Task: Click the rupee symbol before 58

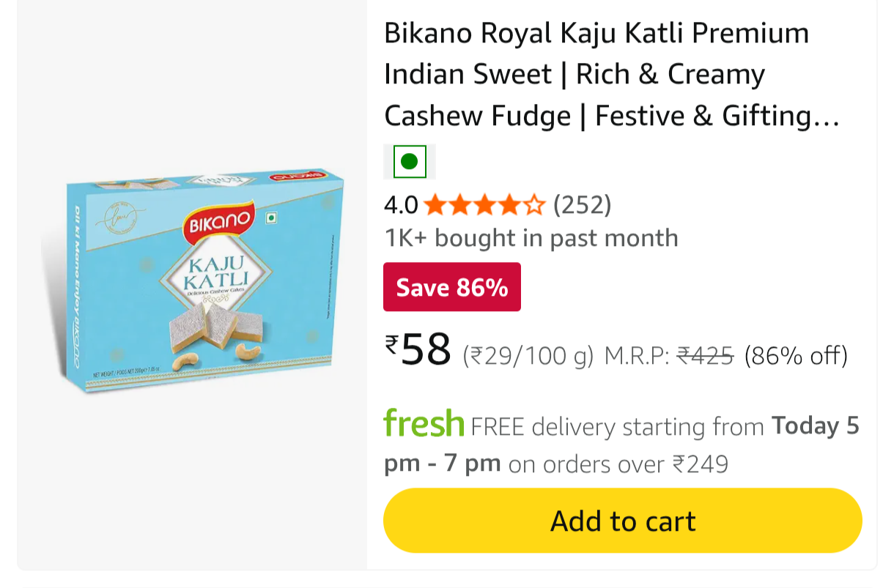Action: (391, 345)
